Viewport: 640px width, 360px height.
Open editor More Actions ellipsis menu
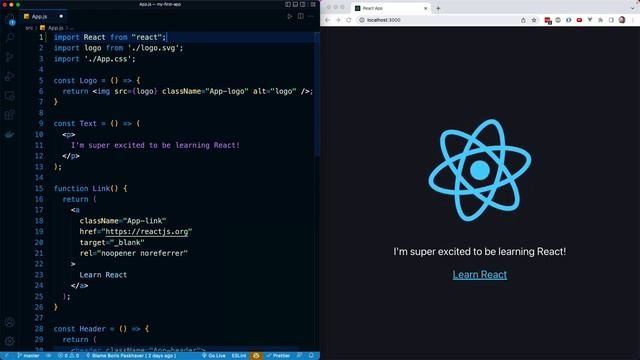(x=311, y=16)
